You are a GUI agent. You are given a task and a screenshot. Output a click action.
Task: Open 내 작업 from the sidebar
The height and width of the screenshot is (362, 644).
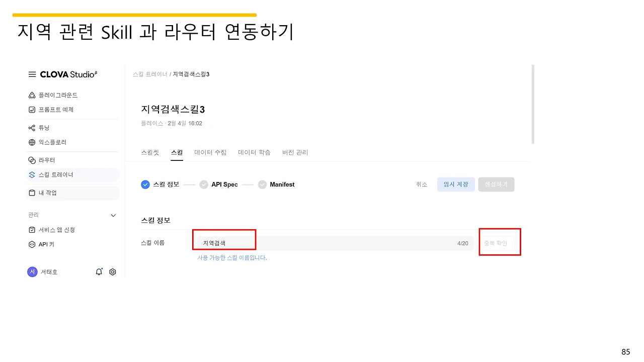click(48, 193)
